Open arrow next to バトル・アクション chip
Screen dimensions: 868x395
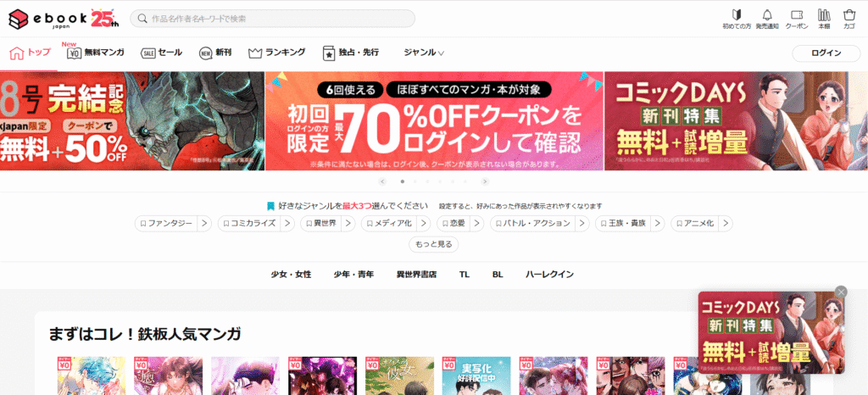582,224
